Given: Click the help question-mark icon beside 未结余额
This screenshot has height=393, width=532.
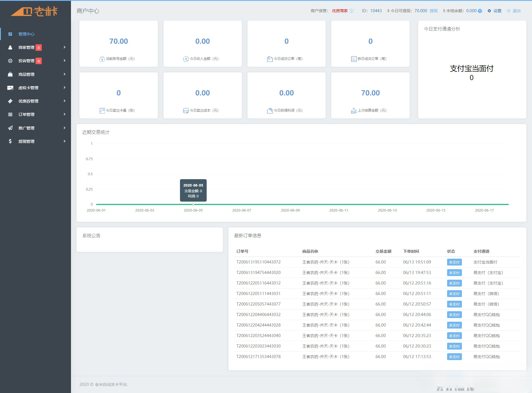Looking at the screenshot, I should (x=479, y=11).
